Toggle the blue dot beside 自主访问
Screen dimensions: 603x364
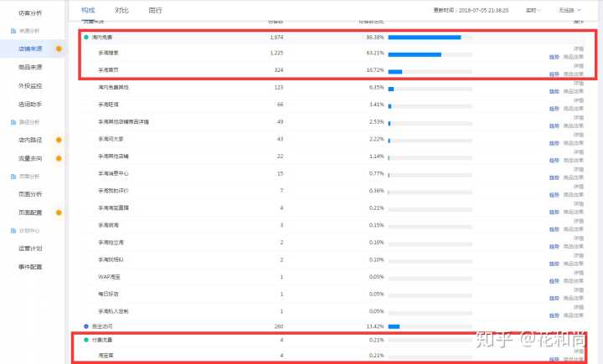click(x=86, y=326)
